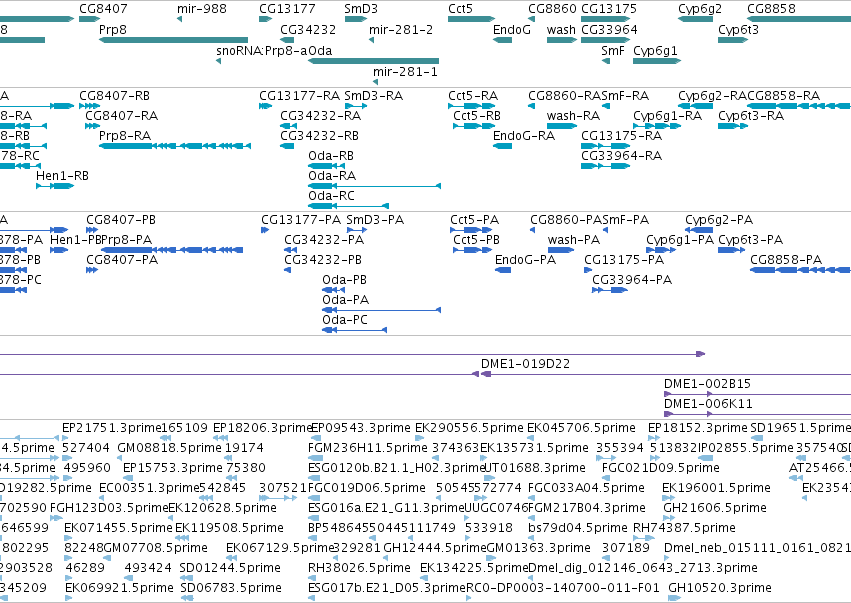The height and width of the screenshot is (603, 851).
Task: Select the CG13177-PA protein label
Action: click(301, 220)
